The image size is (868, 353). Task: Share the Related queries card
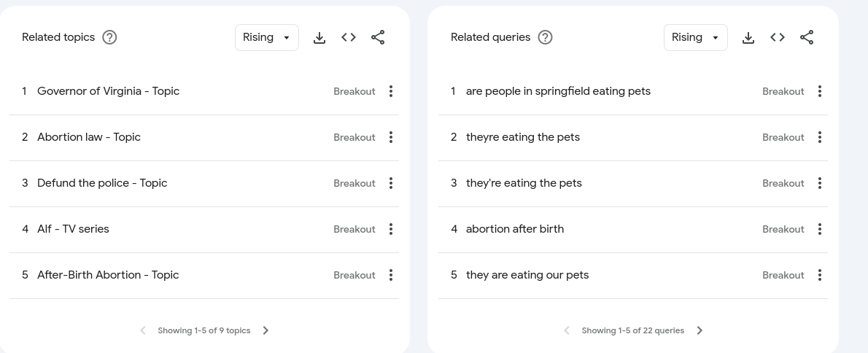click(807, 38)
